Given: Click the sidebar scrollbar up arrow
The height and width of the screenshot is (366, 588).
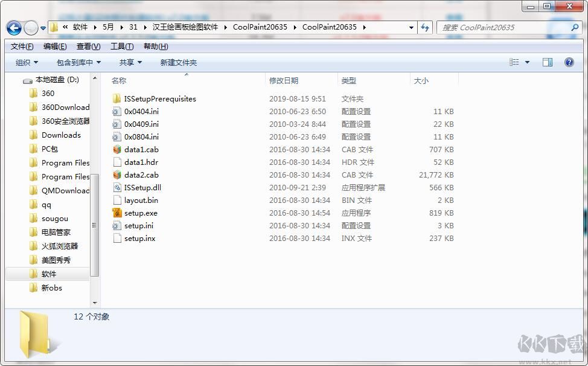Looking at the screenshot, I should point(95,78).
